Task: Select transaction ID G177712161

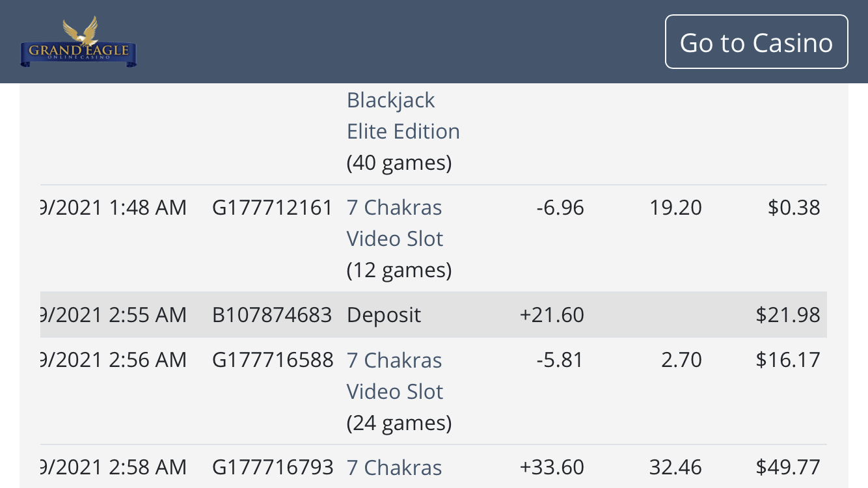Action: click(x=273, y=208)
